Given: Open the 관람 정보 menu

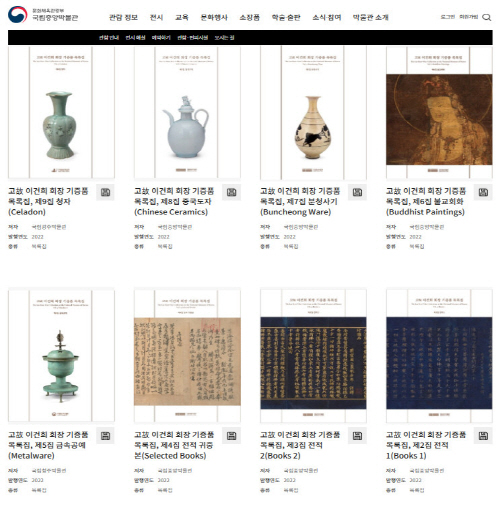Looking at the screenshot, I should (x=123, y=17).
